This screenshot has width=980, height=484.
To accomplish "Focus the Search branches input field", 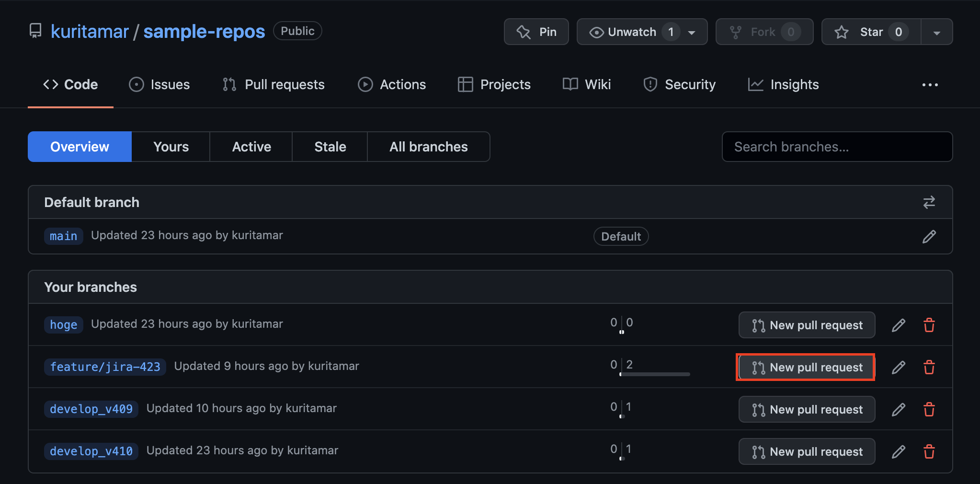I will tap(837, 147).
